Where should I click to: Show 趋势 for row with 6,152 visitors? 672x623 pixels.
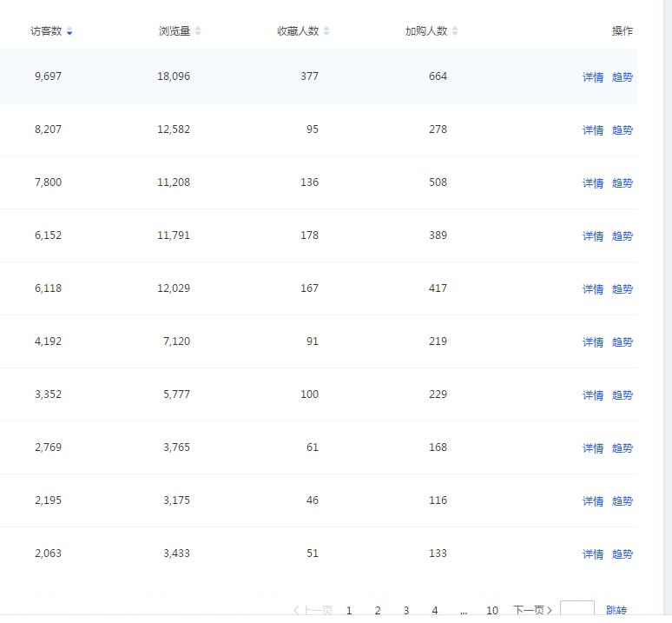tap(623, 236)
